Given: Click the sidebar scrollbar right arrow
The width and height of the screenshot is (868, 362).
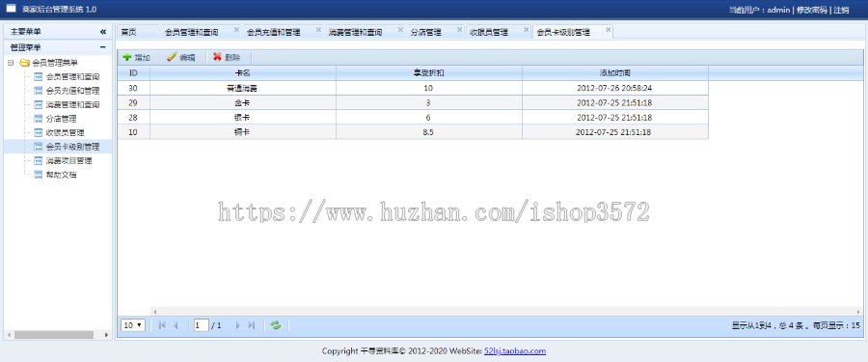Looking at the screenshot, I should (106, 335).
